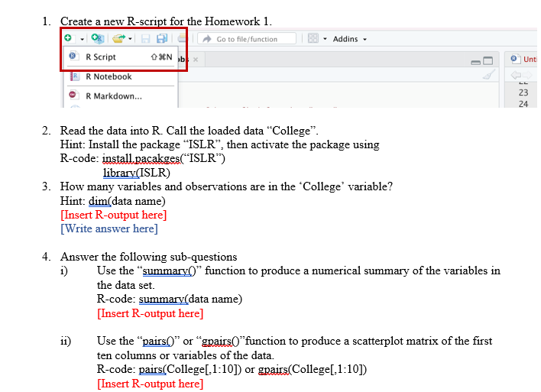Viewport: 541px width, 392px height.
Task: Click the single-disk Save icon
Action: [x=146, y=39]
